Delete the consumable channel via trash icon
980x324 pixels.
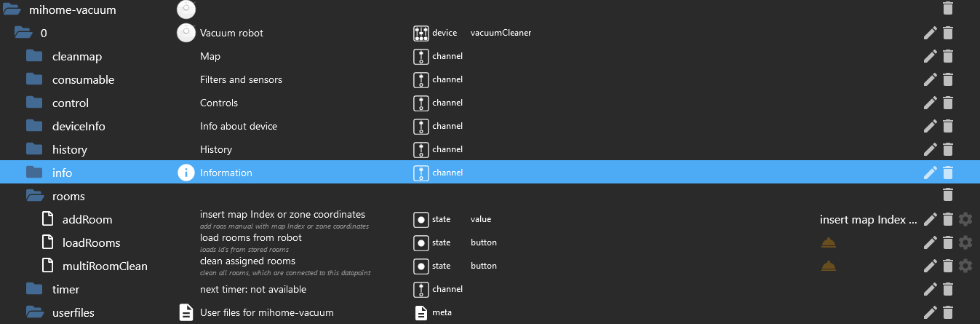948,79
